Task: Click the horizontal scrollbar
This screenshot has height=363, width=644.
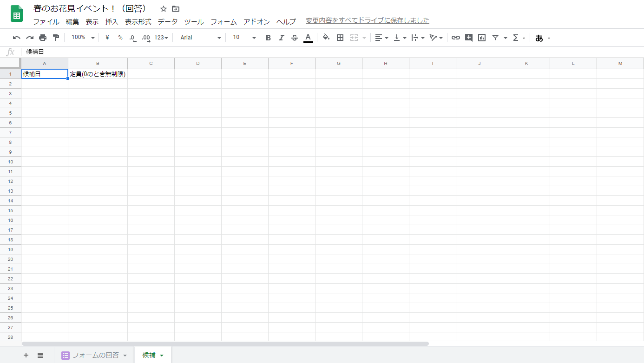Action: click(225, 344)
